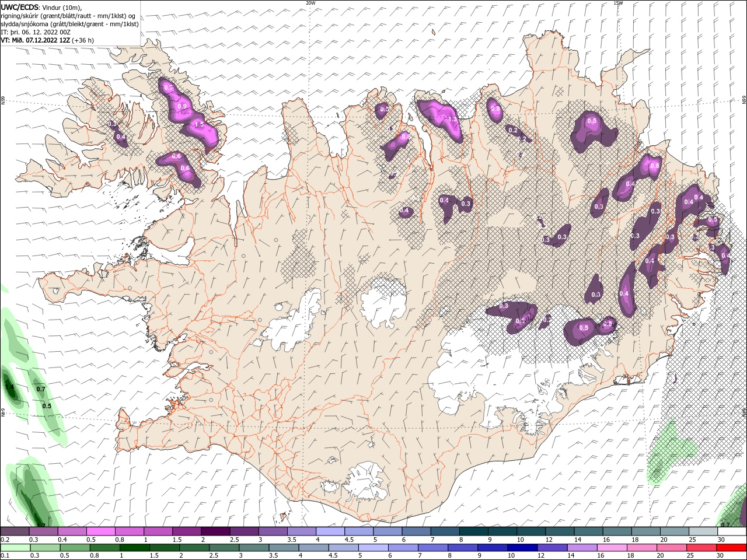Pick top-row legend swatch between 2.5 and 3

(x=243, y=531)
